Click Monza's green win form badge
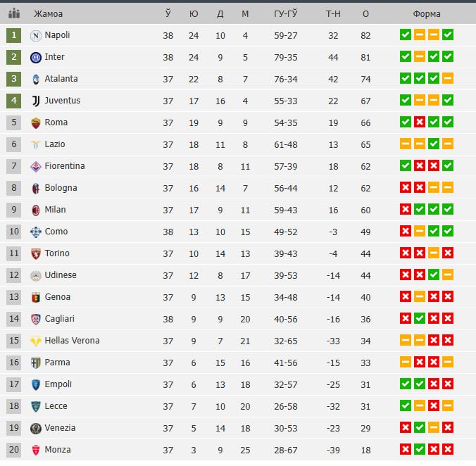Image resolution: width=476 pixels, height=466 pixels. pyautogui.click(x=420, y=450)
